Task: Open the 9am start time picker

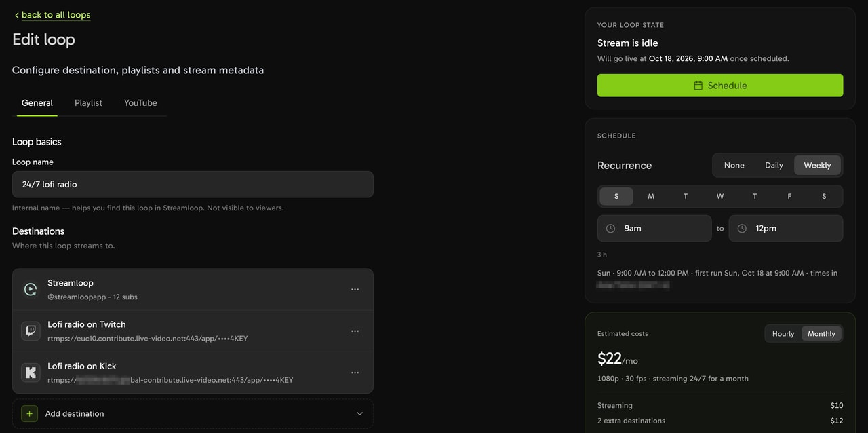Action: pyautogui.click(x=654, y=229)
